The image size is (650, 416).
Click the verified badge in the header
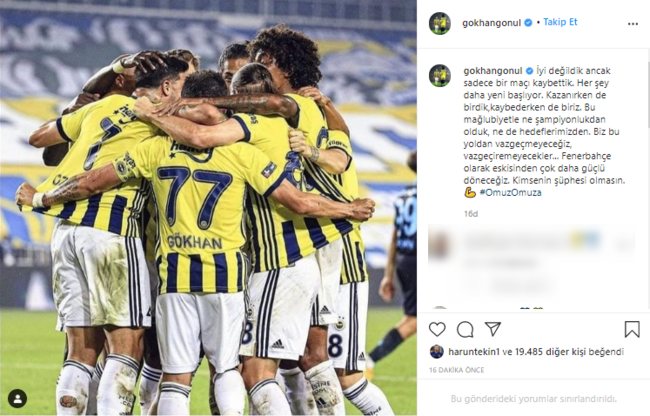[x=529, y=23]
